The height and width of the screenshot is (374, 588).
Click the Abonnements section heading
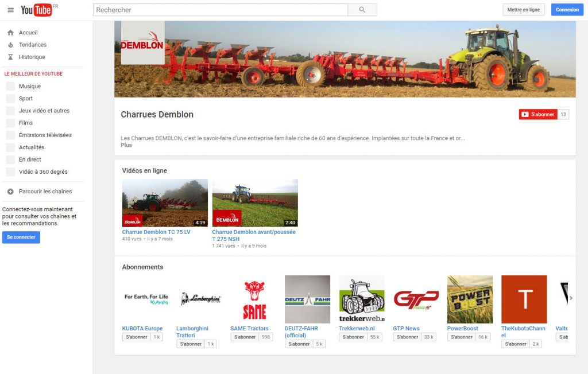pos(142,267)
